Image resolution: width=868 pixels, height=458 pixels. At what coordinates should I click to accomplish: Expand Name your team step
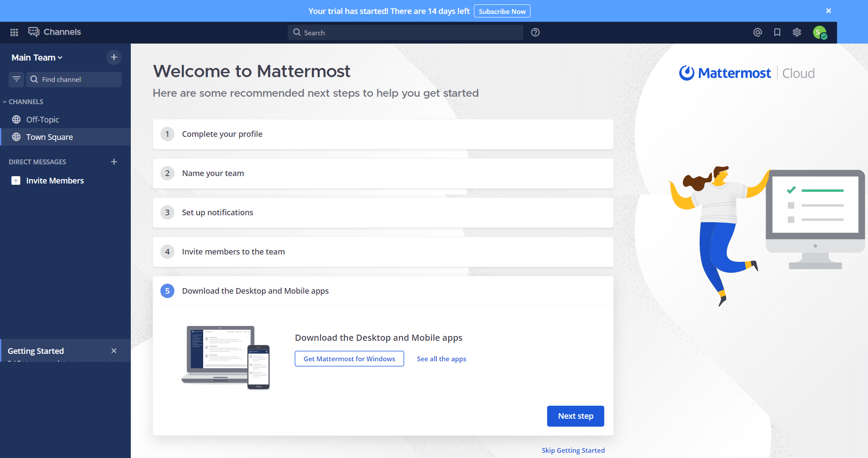click(383, 173)
